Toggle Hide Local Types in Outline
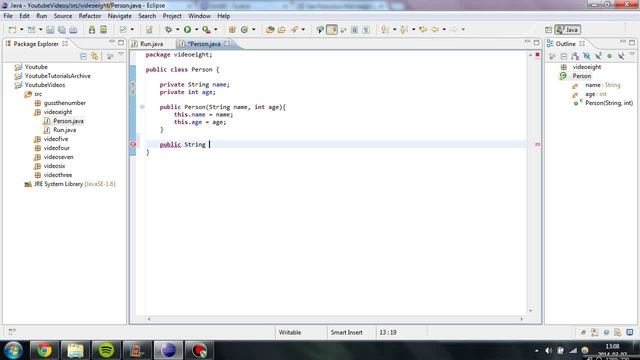Viewport: 640px width, 360px height. (x=621, y=56)
